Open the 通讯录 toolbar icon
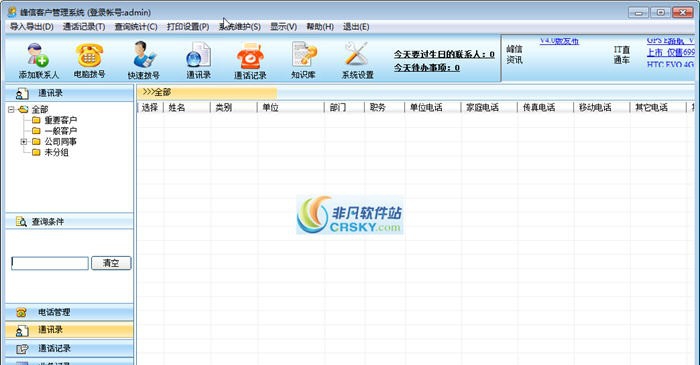The height and width of the screenshot is (365, 700). [198, 55]
